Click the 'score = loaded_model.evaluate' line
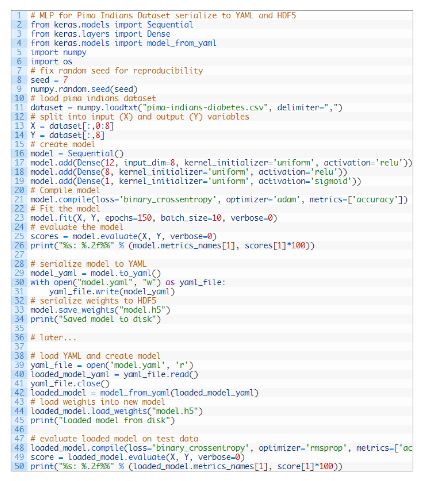421x481 pixels. coord(137,457)
